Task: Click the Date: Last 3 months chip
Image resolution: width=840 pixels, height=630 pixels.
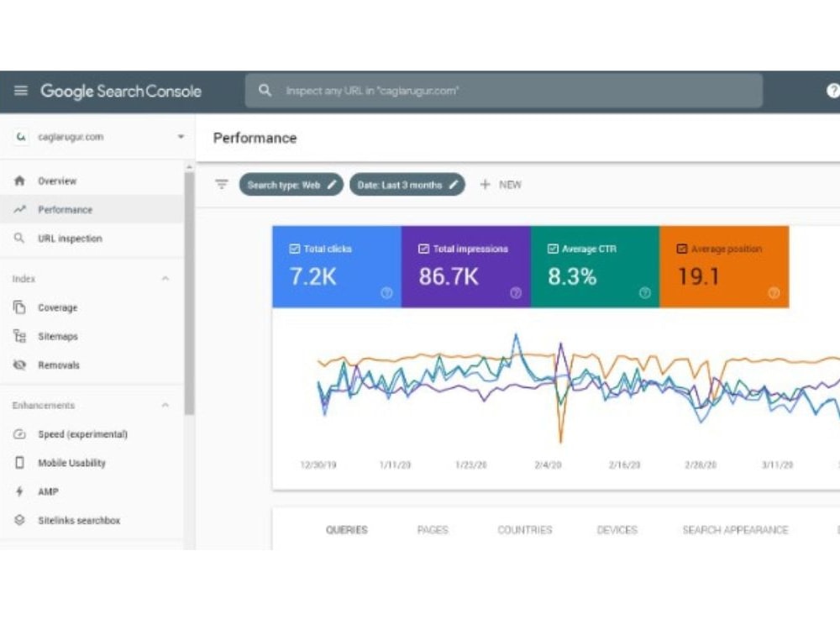Action: click(407, 184)
